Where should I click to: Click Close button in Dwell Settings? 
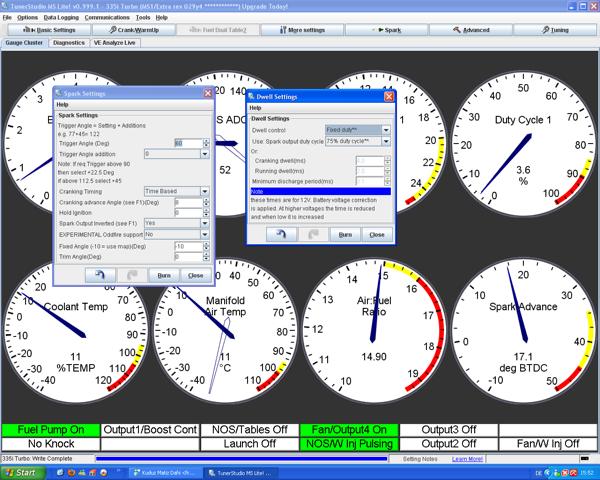(376, 234)
